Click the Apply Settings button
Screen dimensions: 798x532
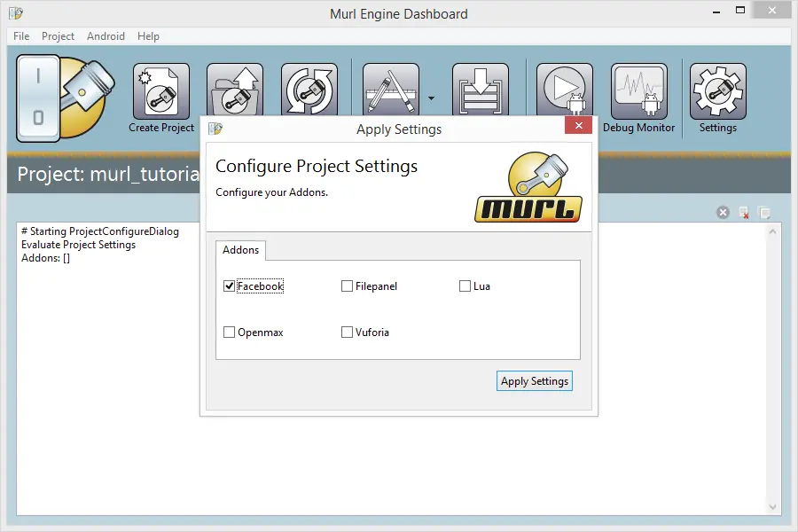[535, 380]
